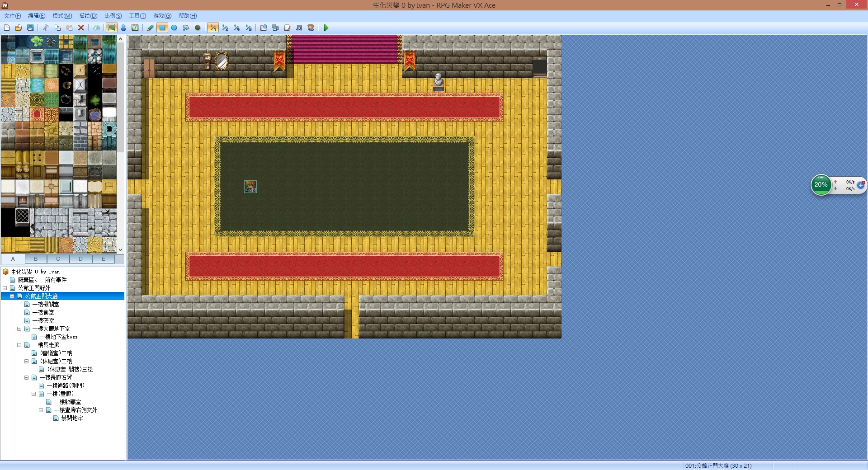Switch to Map editing mode
This screenshot has height=470, width=868.
tap(111, 28)
